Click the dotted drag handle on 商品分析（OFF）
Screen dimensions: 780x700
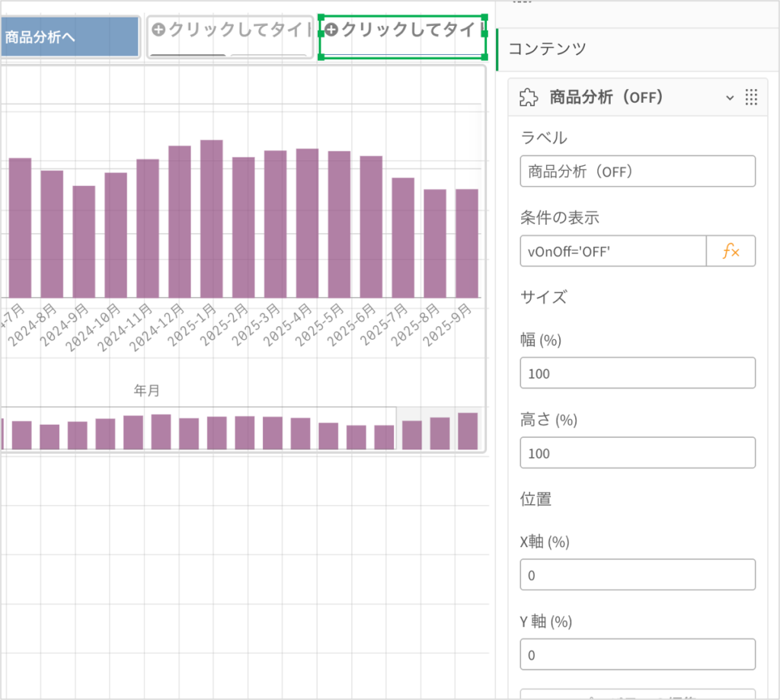pyautogui.click(x=751, y=97)
